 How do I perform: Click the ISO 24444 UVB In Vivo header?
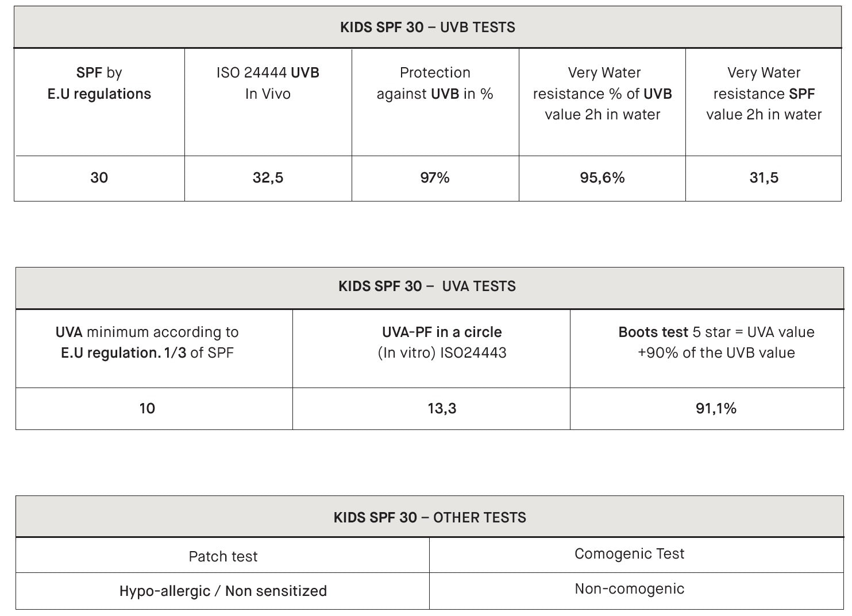tap(268, 83)
